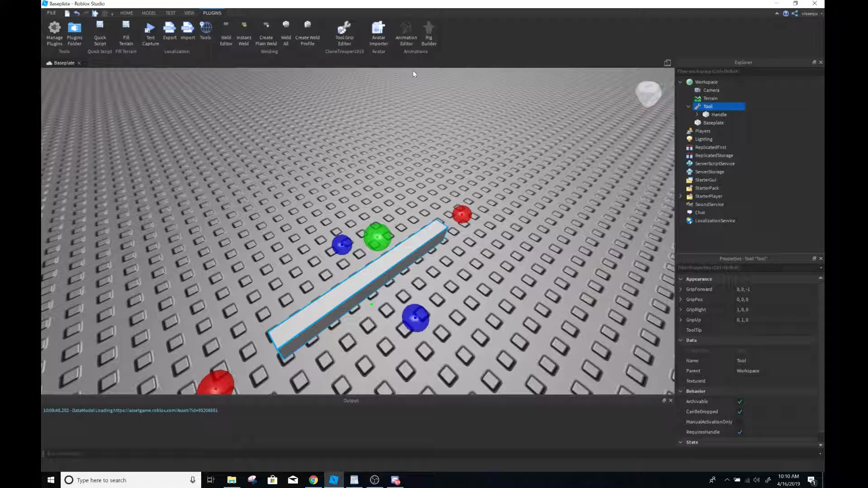Click the Undo button in quick access toolbar
Image resolution: width=868 pixels, height=488 pixels.
[x=76, y=14]
